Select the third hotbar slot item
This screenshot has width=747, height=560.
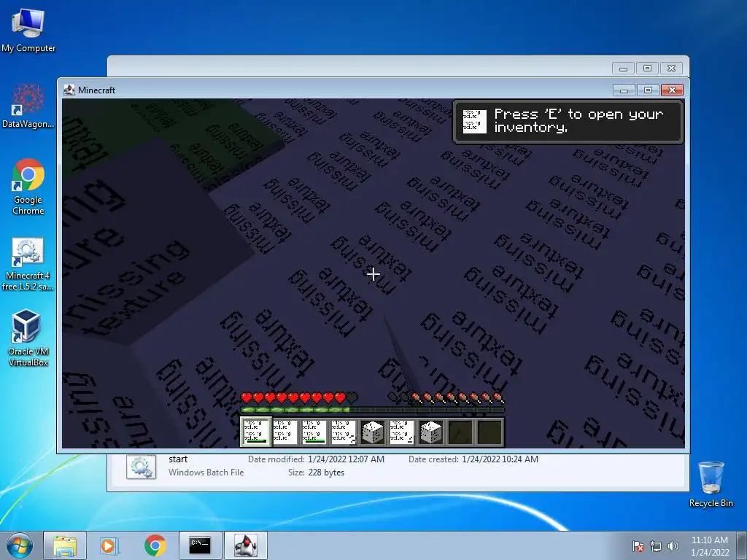314,432
